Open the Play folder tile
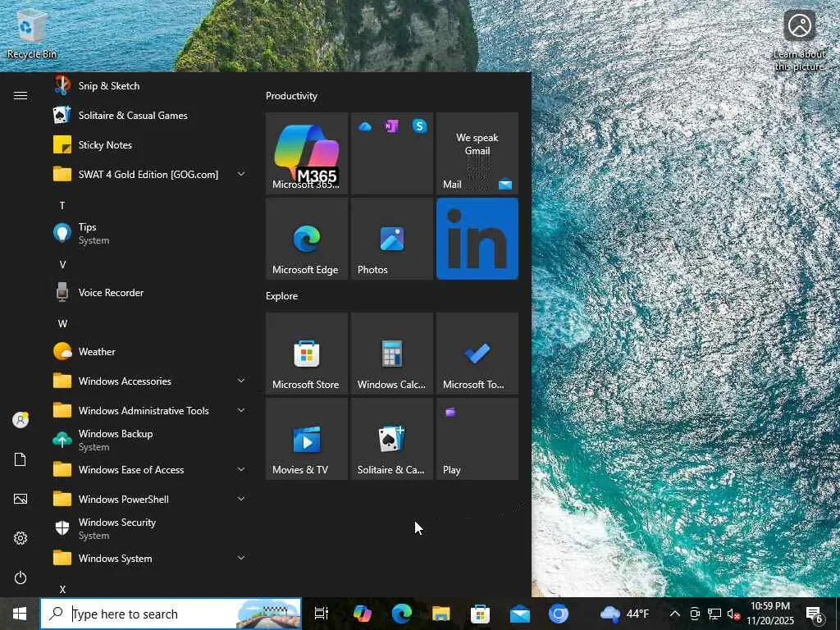 coord(477,439)
